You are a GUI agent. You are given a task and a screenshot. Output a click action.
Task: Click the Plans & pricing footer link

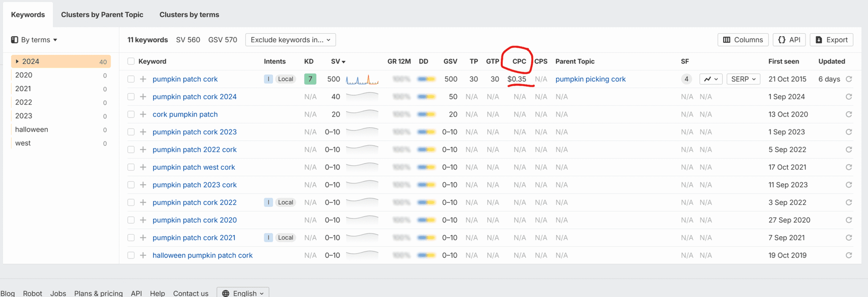click(x=98, y=293)
